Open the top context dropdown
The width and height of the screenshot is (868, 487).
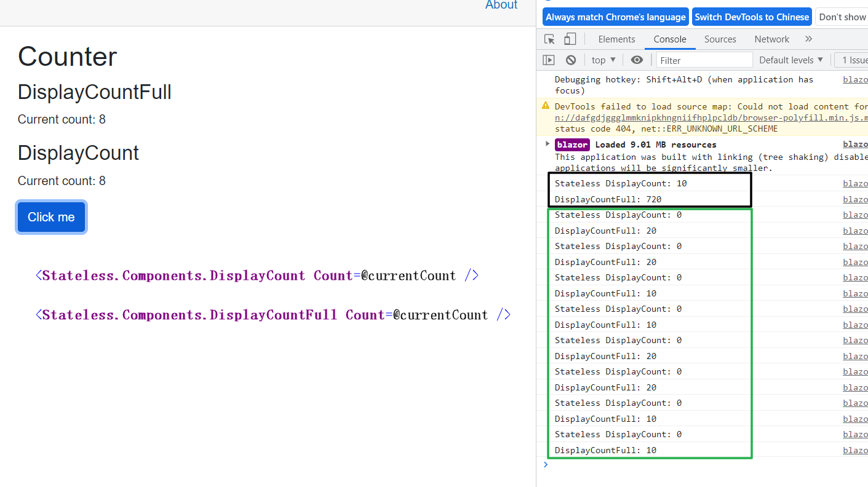pos(603,60)
